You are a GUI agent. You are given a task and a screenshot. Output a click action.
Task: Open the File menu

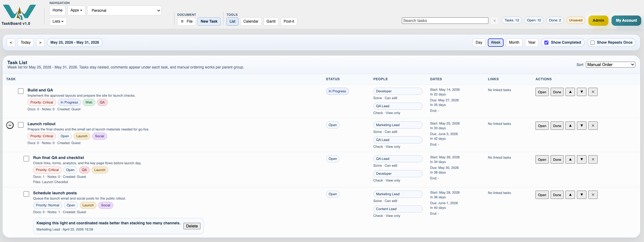click(187, 21)
